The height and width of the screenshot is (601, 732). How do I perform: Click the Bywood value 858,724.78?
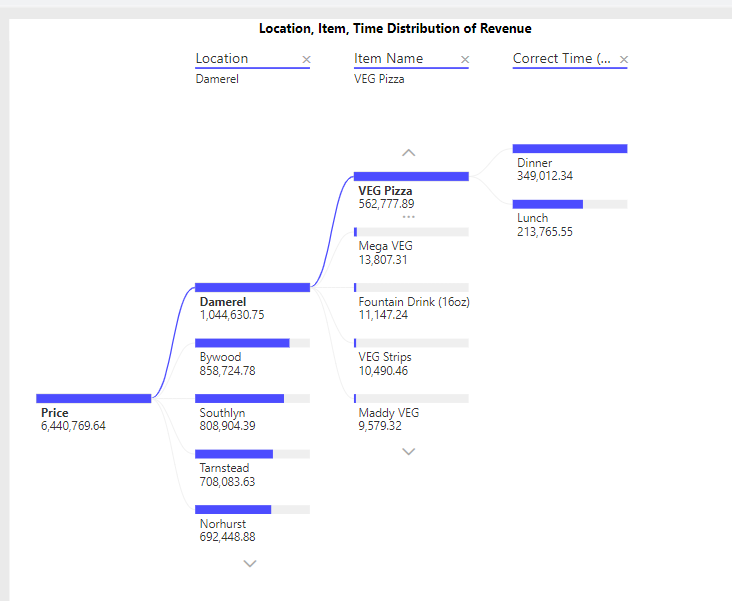[227, 371]
